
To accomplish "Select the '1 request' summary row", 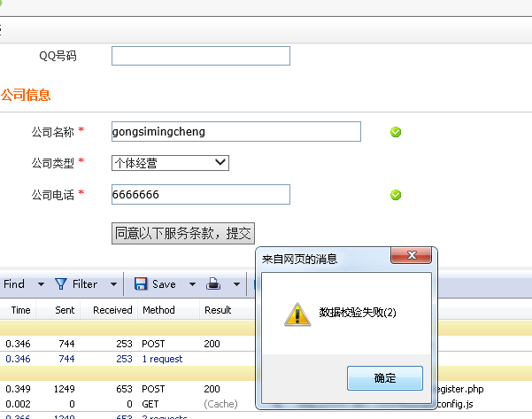I will coord(127,359).
